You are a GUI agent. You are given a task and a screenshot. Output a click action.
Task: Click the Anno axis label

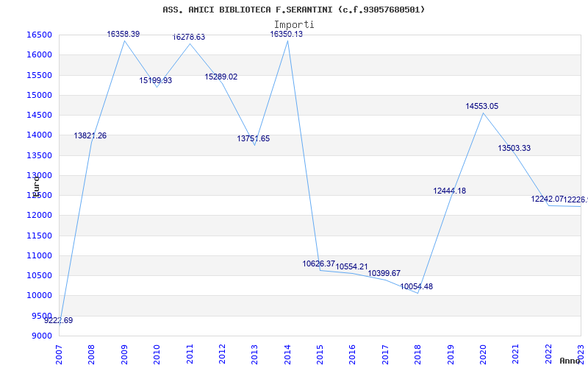pyautogui.click(x=570, y=361)
